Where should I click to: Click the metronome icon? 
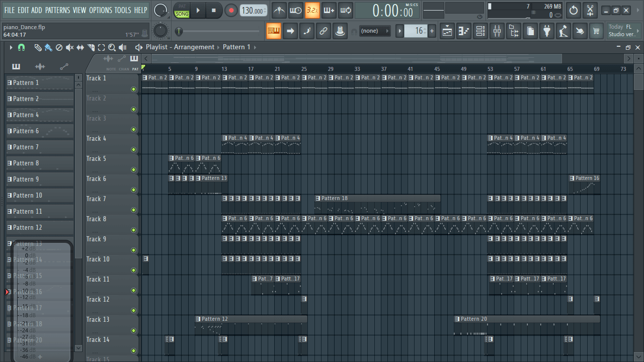click(x=279, y=10)
